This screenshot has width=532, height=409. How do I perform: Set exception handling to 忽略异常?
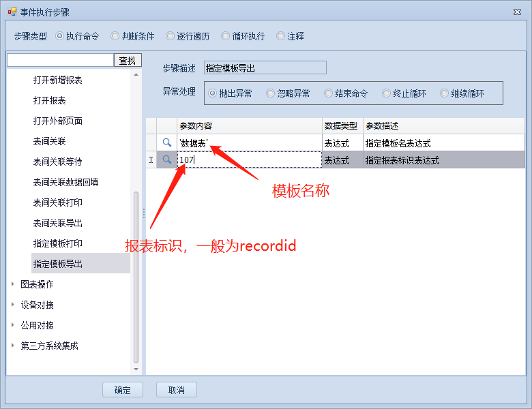pos(271,93)
